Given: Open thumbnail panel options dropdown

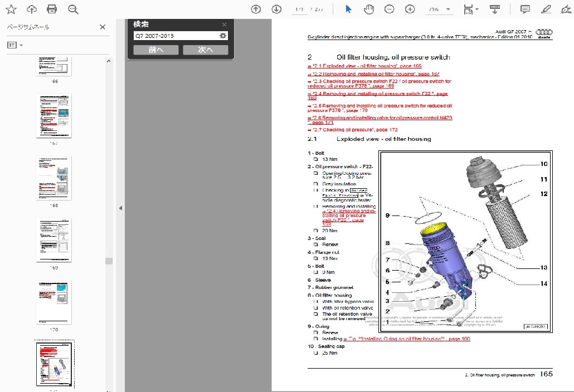Looking at the screenshot, I should click(x=15, y=45).
